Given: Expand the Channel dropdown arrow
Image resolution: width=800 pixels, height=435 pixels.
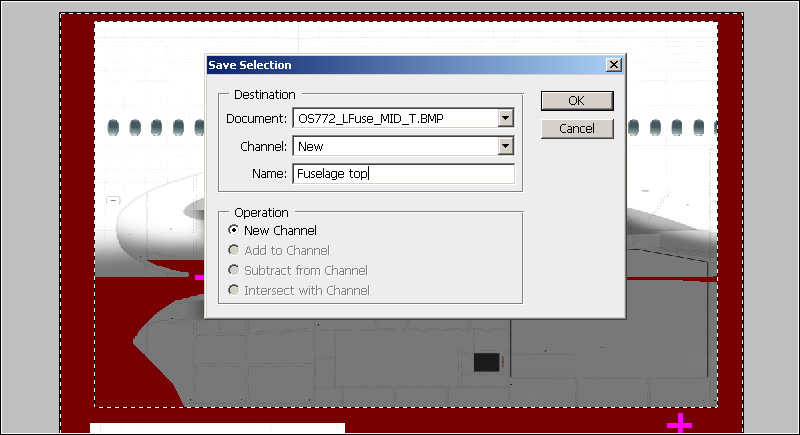Looking at the screenshot, I should 505,147.
